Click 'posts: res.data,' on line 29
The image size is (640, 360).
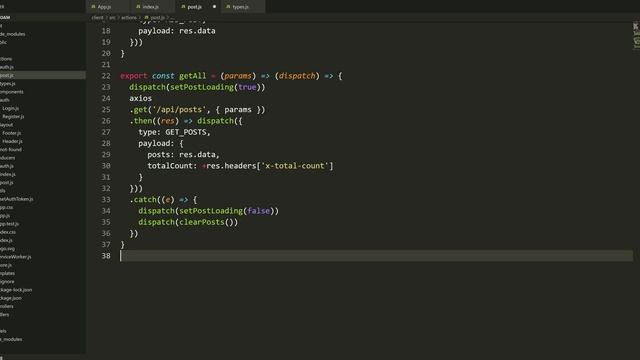click(183, 155)
